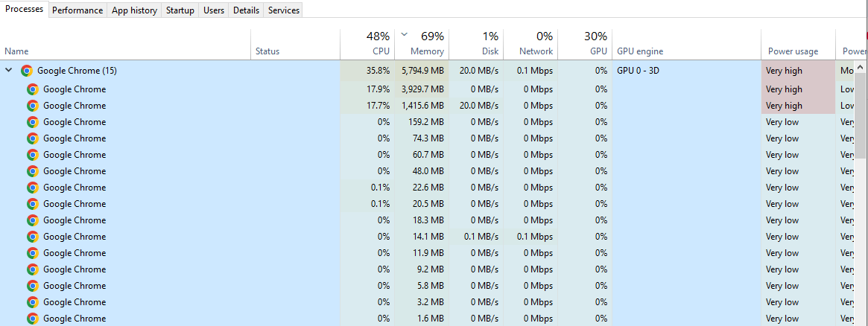The height and width of the screenshot is (326, 868).
Task: Click Chrome icon in the 14.1 MB row
Action: tap(33, 237)
